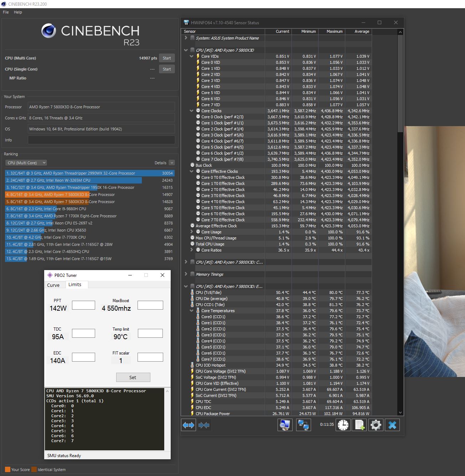465x476 pixels.
Task: Collapse the Core VIDs tree
Action: 191,56
